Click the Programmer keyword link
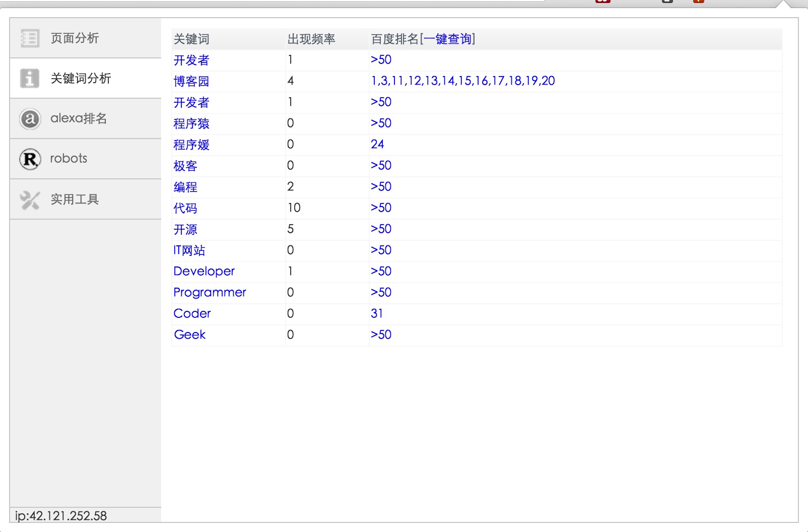This screenshot has height=532, width=808. point(210,293)
